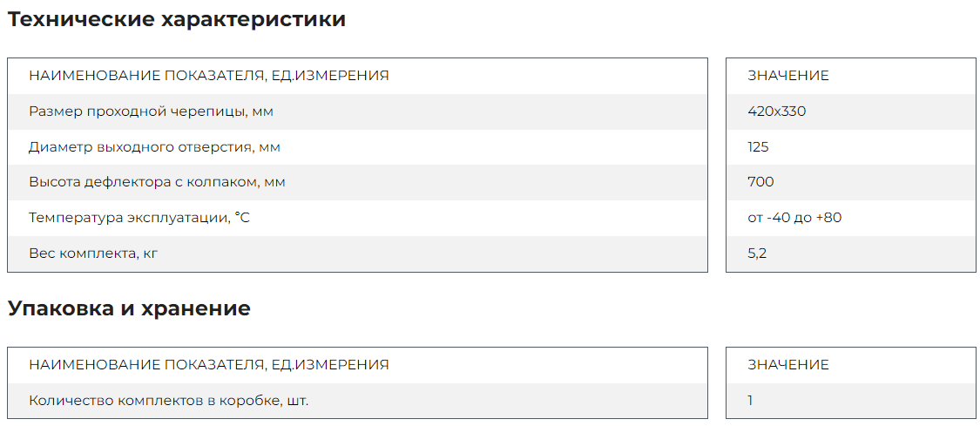
Task: Select 'Температура эксплуатации, °C' row
Action: click(357, 218)
